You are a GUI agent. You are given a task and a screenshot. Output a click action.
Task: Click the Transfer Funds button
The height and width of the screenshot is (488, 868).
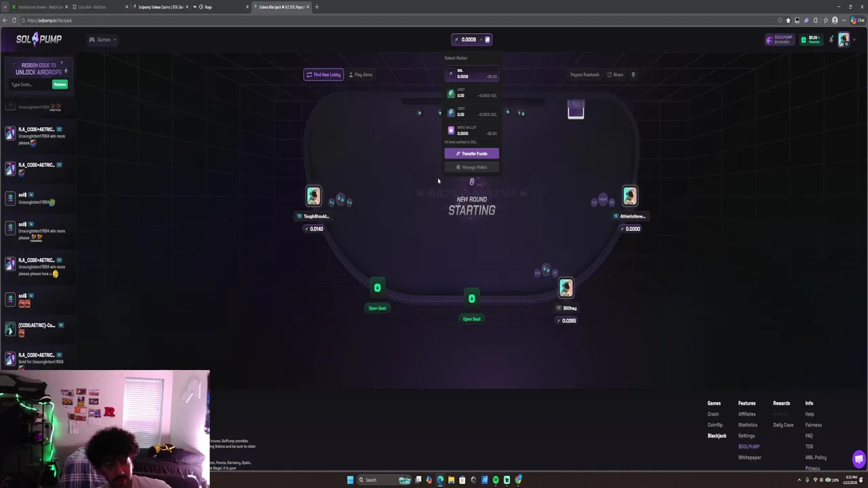click(x=471, y=153)
